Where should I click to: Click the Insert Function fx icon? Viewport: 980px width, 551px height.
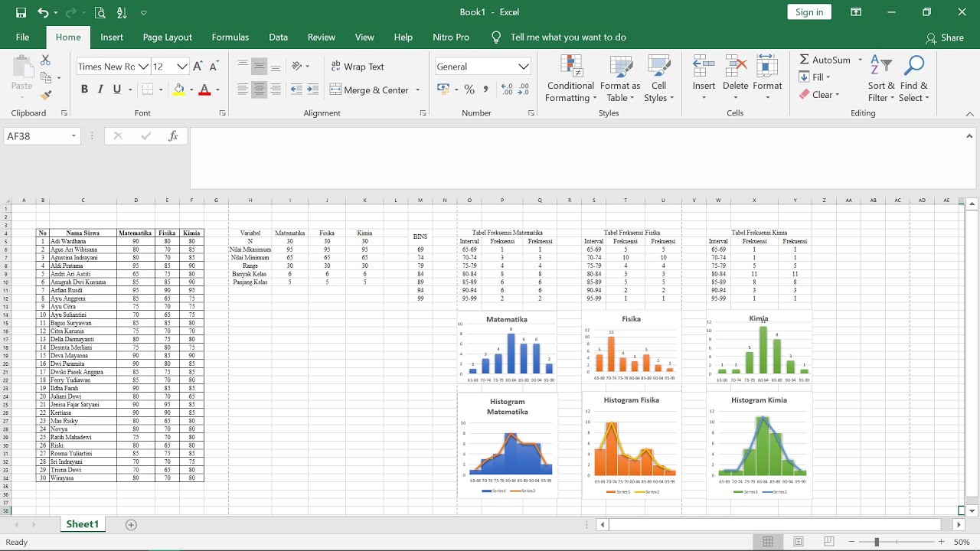[x=174, y=136]
